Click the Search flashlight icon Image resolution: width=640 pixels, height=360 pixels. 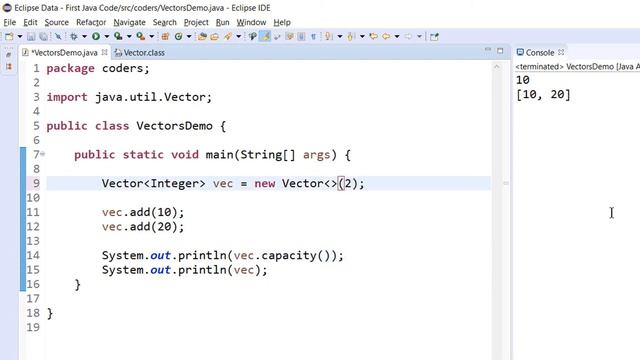pyautogui.click(x=228, y=37)
